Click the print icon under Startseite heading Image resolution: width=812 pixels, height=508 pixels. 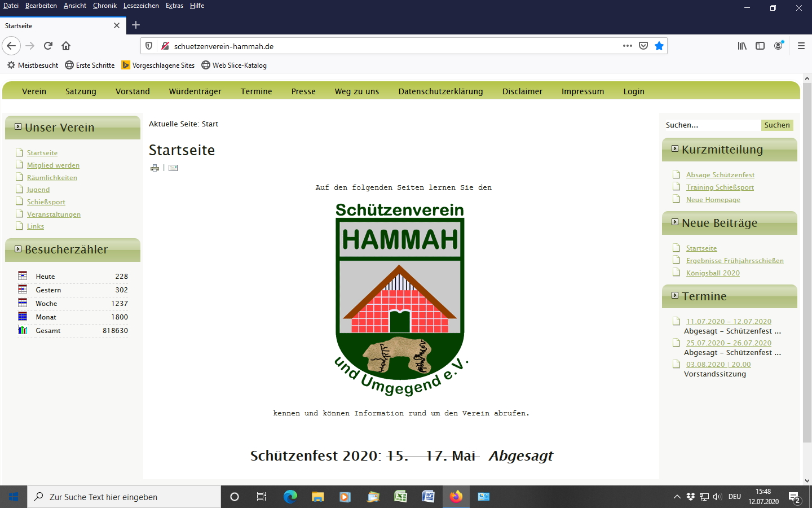tap(155, 168)
